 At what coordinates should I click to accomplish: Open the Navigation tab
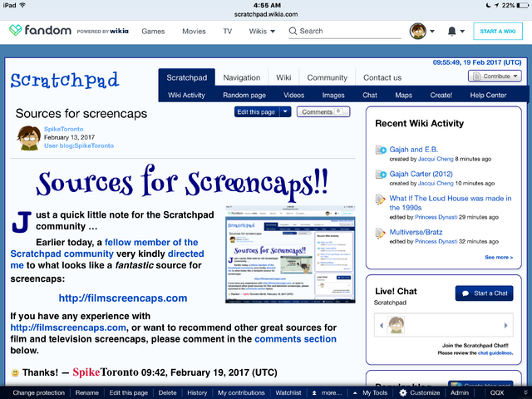tap(242, 77)
